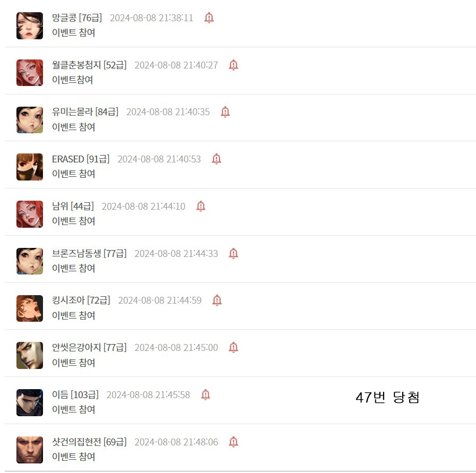Report the 킹시조아 comment
Viewport: 476px width, 473px height.
pyautogui.click(x=217, y=300)
